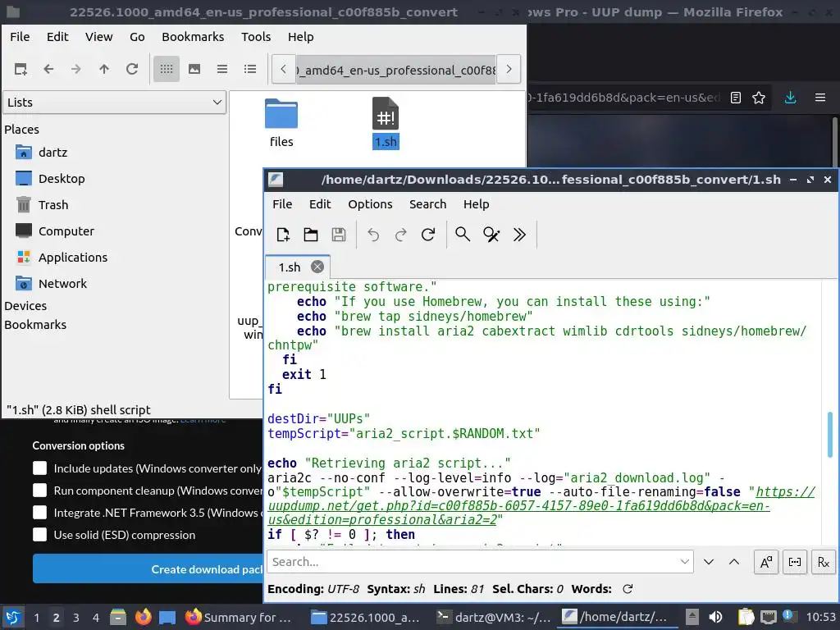Open Tools menu in file manager

pos(256,37)
